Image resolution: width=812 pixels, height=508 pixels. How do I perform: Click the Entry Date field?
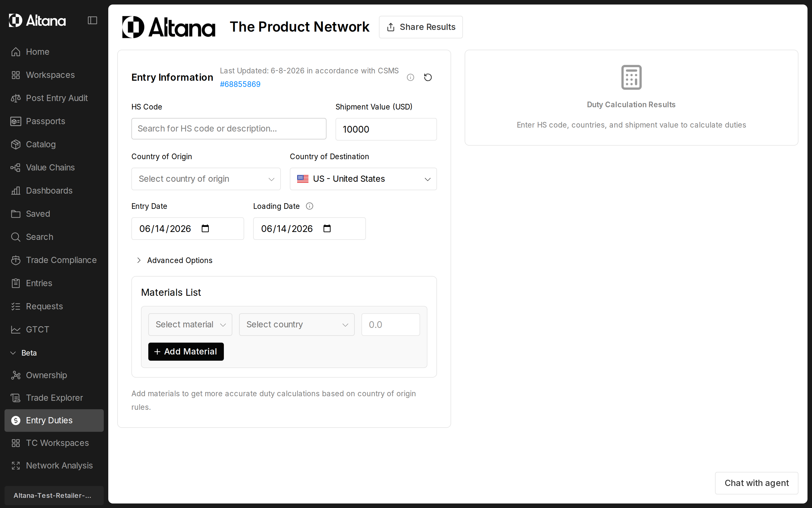(x=187, y=229)
